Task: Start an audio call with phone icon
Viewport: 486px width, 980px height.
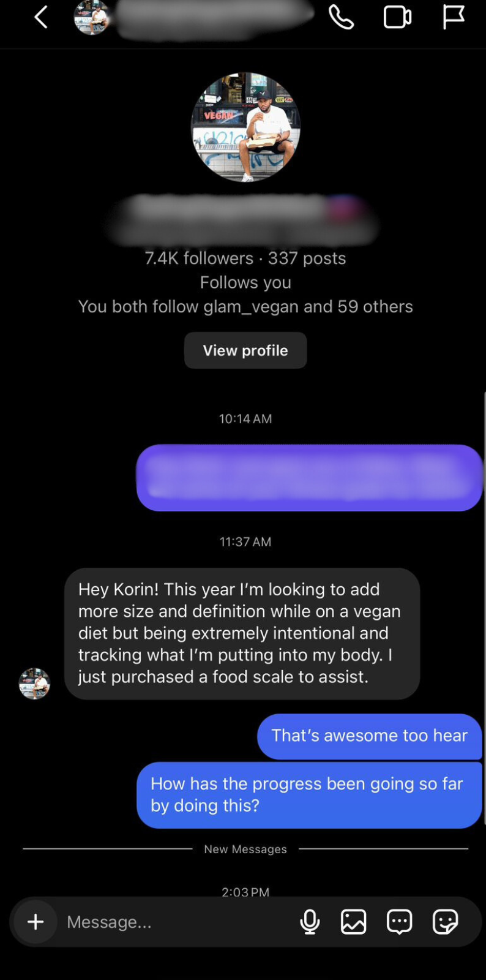Action: pos(341,17)
